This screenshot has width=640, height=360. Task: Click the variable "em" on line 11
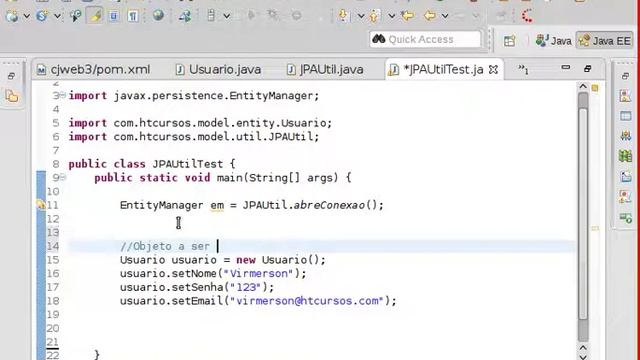217,205
